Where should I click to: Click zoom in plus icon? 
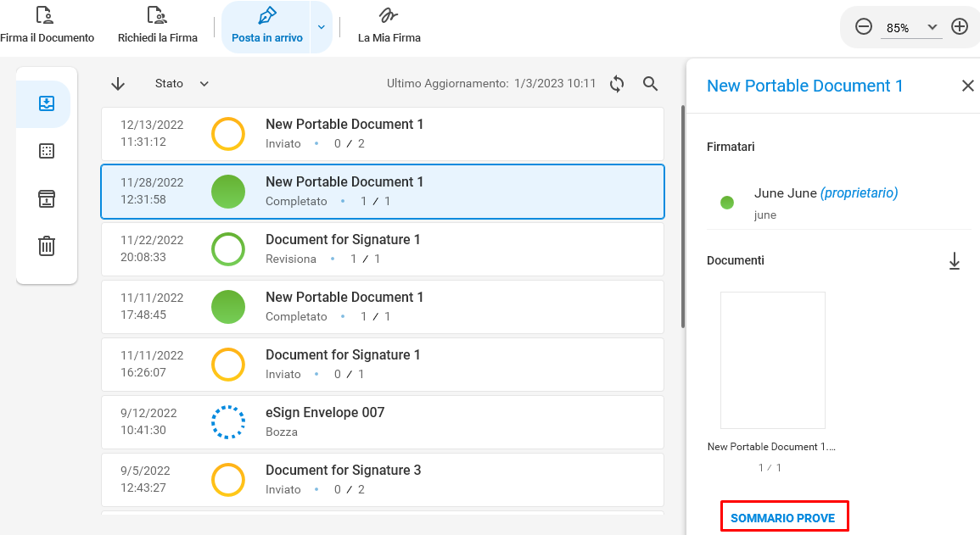960,27
